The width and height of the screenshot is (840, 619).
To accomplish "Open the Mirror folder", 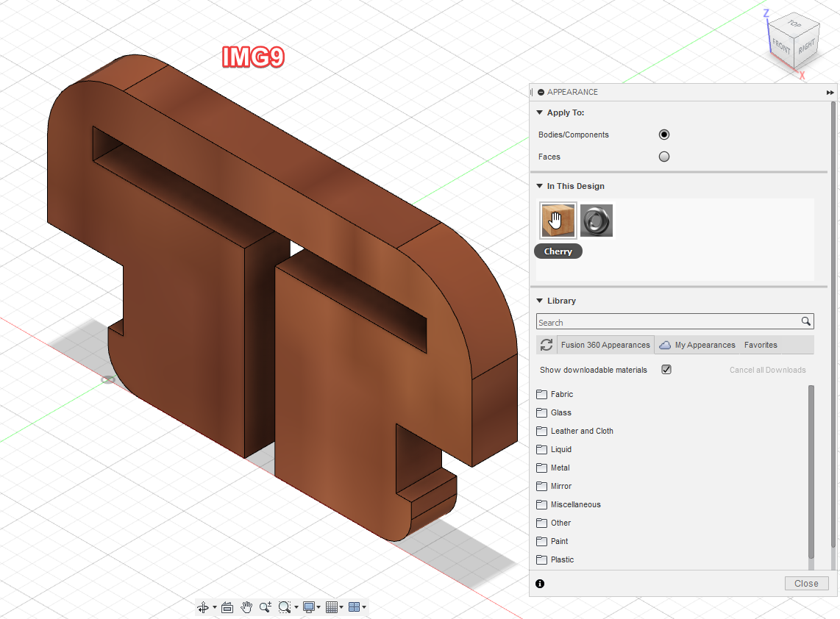I will point(553,486).
